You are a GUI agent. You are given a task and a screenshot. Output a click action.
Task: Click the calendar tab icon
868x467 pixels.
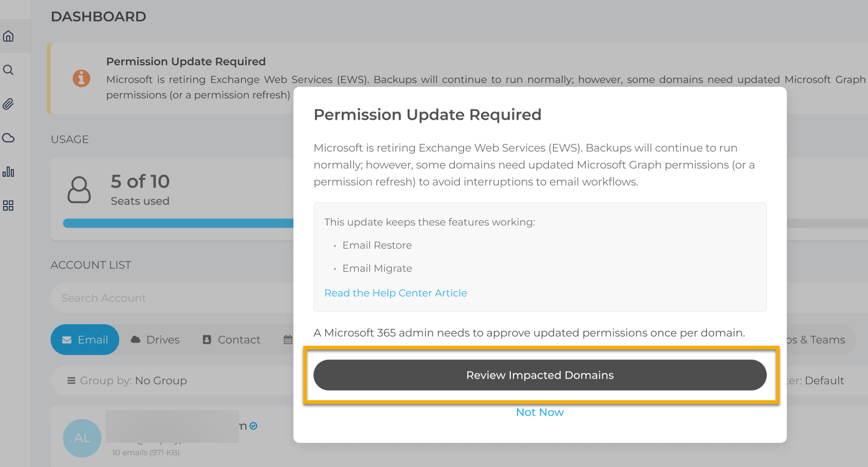tap(288, 340)
